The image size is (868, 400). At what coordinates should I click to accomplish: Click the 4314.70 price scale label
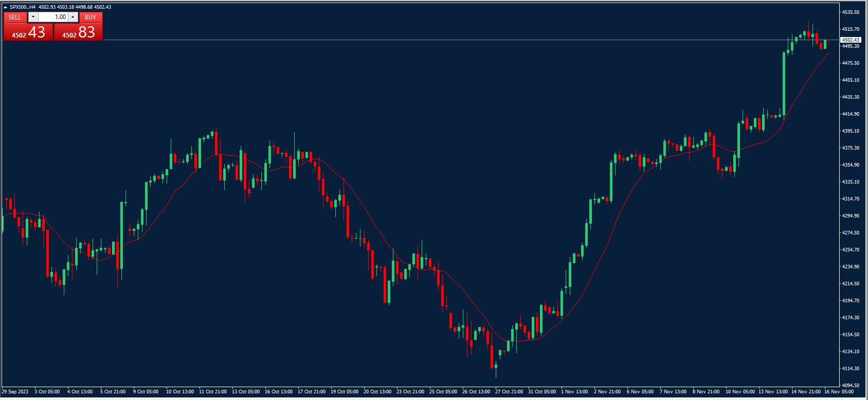click(x=851, y=198)
